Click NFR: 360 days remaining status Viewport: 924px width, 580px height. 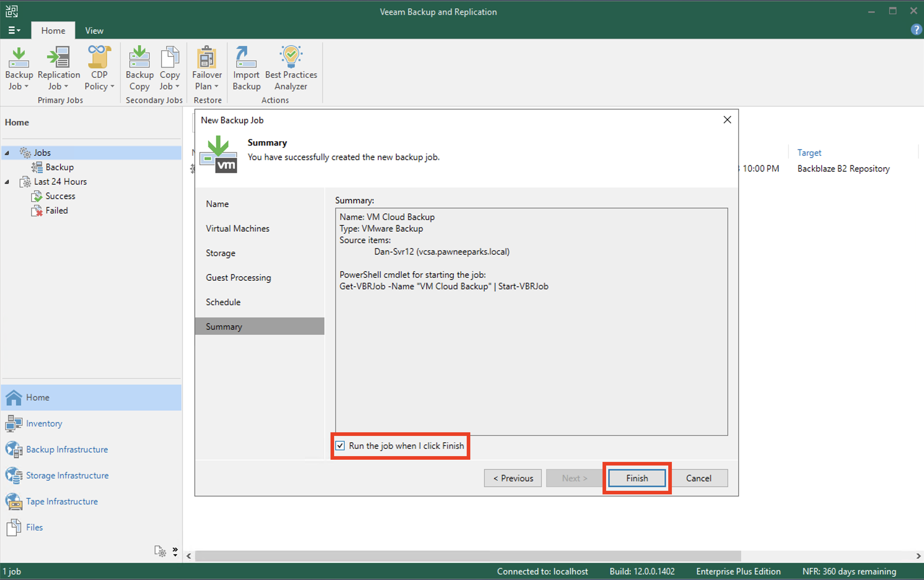pyautogui.click(x=849, y=571)
